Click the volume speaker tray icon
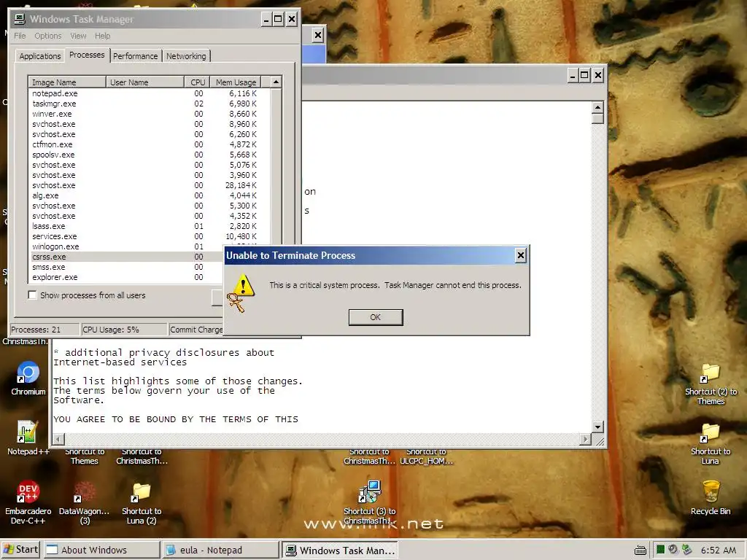 [673, 550]
